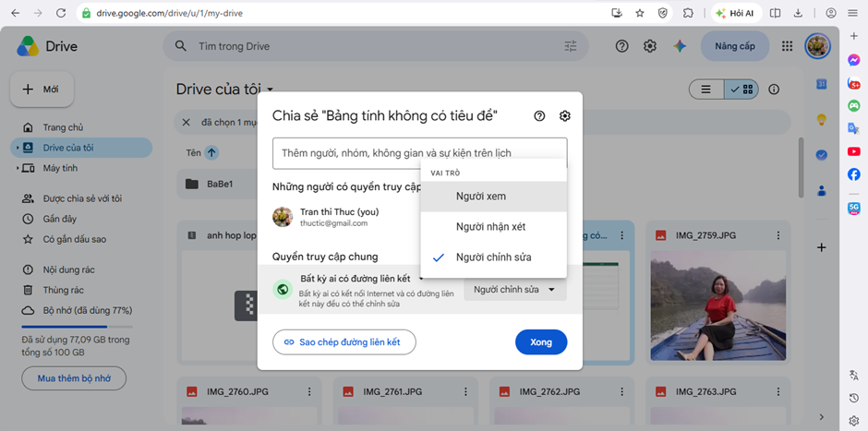This screenshot has height=431, width=868.
Task: Click the storage usage progress bar
Action: click(76, 327)
